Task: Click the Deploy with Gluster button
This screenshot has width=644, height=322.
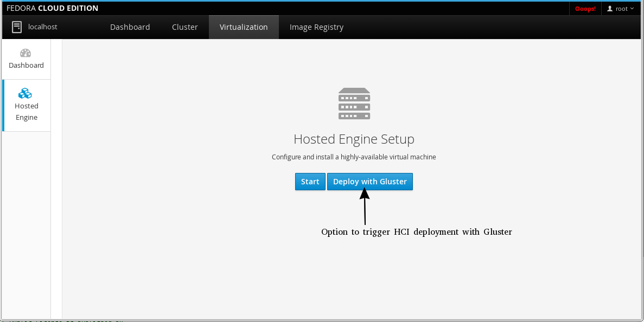Action: point(369,181)
